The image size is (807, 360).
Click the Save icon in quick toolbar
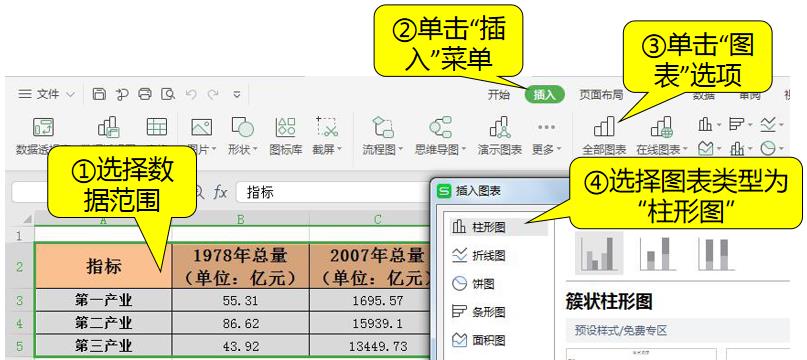[99, 94]
